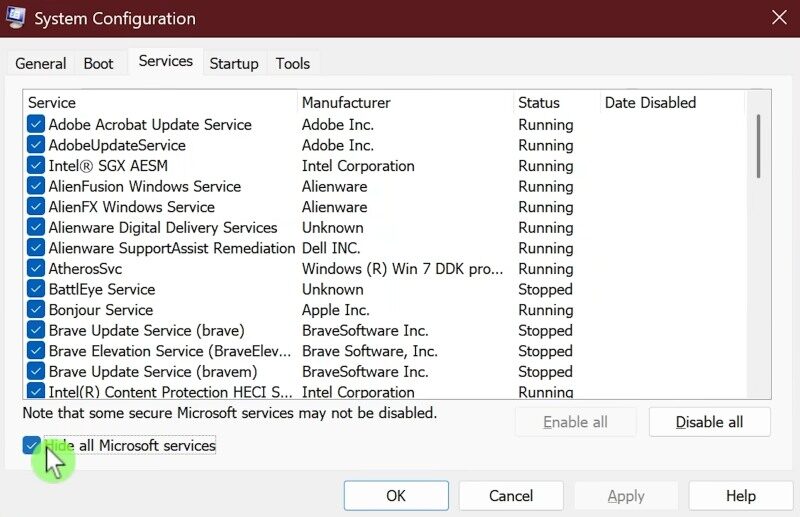
Task: Click the Enable all button
Action: pyautogui.click(x=576, y=422)
